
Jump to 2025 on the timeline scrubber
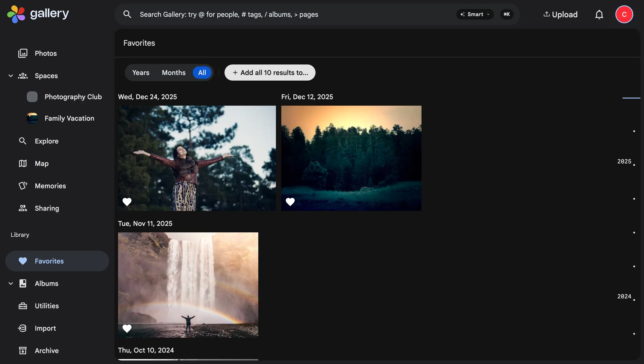tap(625, 161)
